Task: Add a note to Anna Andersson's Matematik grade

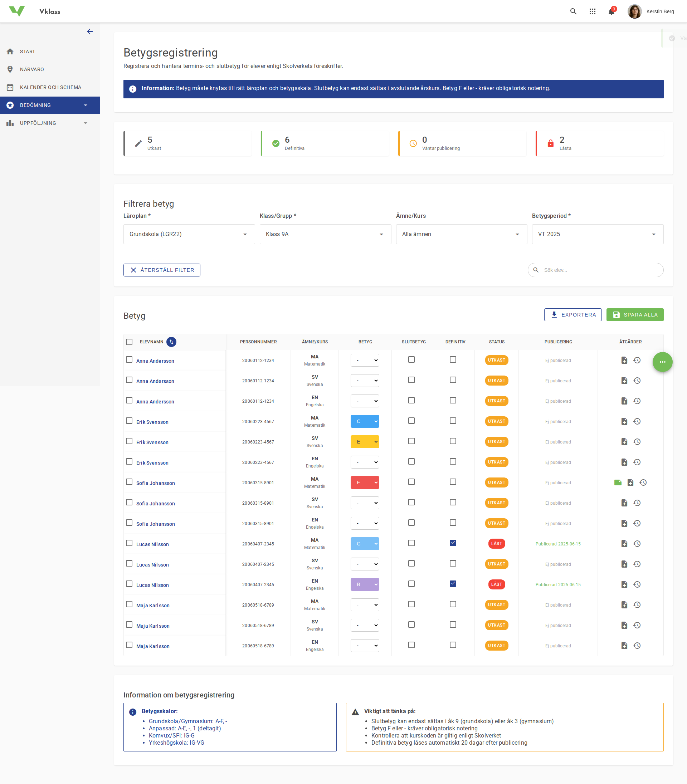Action: point(624,360)
